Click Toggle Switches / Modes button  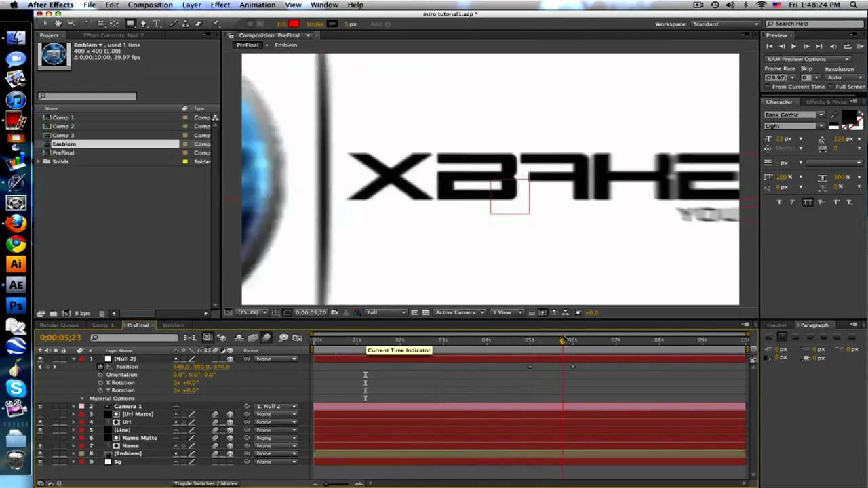205,483
